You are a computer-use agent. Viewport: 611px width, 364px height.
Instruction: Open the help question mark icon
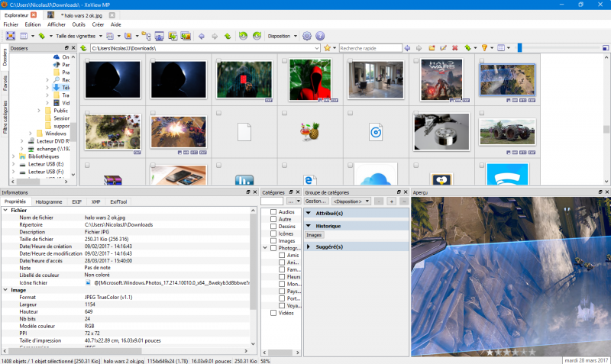tap(320, 36)
